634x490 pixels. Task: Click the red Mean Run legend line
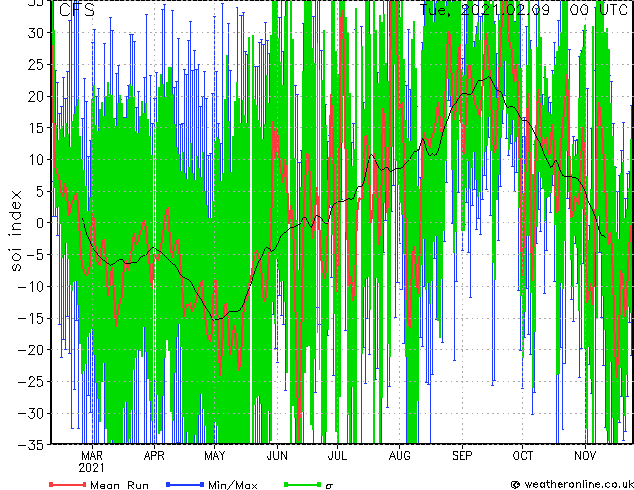tap(68, 484)
